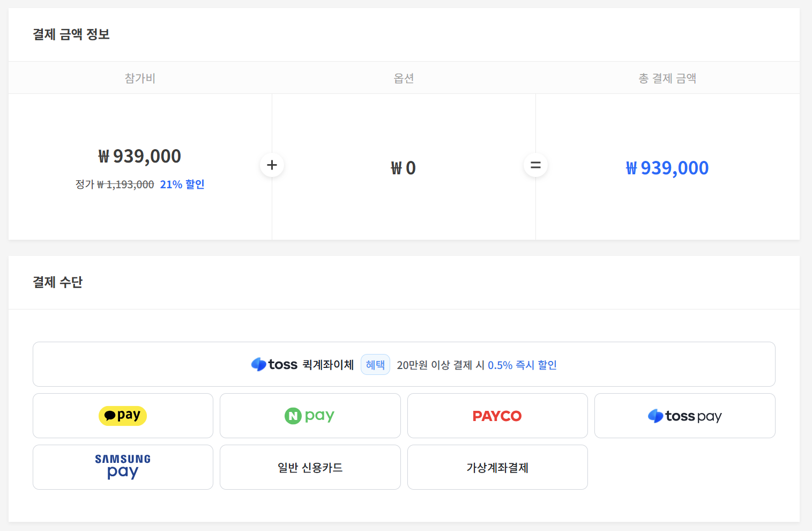Select Kakao Pay payment method
The width and height of the screenshot is (812, 531).
click(123, 416)
